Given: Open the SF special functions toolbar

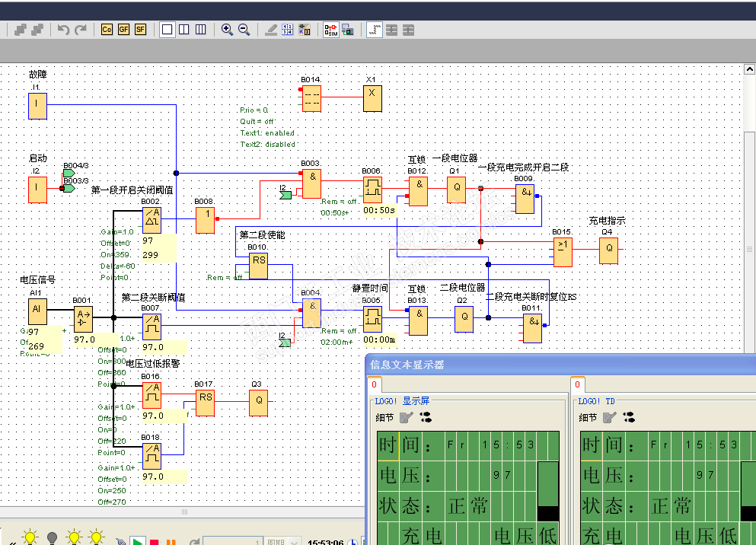Looking at the screenshot, I should [140, 30].
